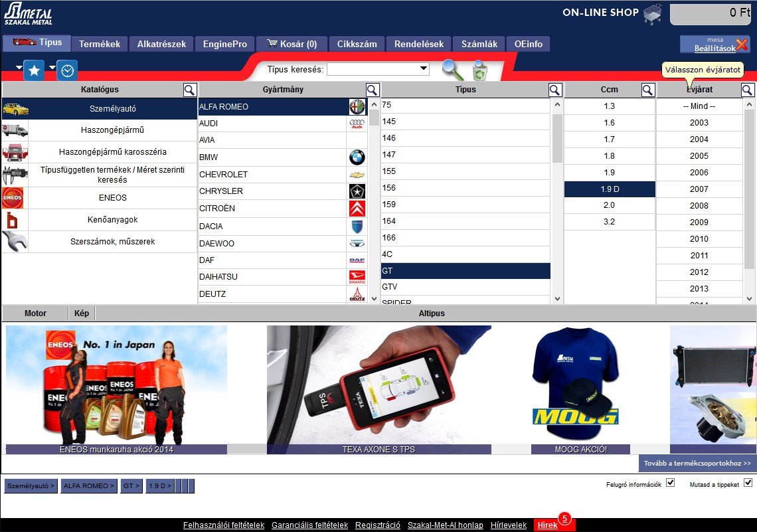
Task: Click the Daihatsu brand logo
Action: pyautogui.click(x=357, y=277)
